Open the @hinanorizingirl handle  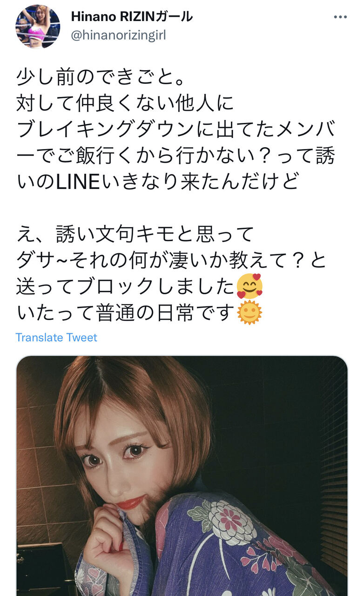point(118,35)
